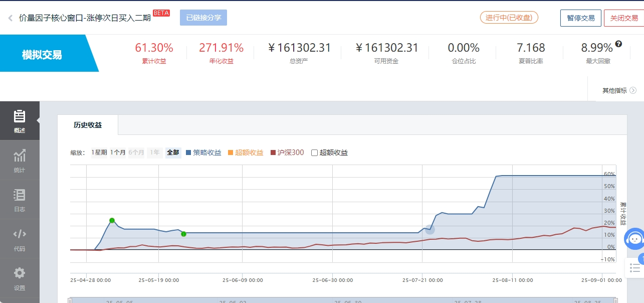Click the 暂停交易 button
Viewport: 644px width, 303px height.
pyautogui.click(x=580, y=18)
